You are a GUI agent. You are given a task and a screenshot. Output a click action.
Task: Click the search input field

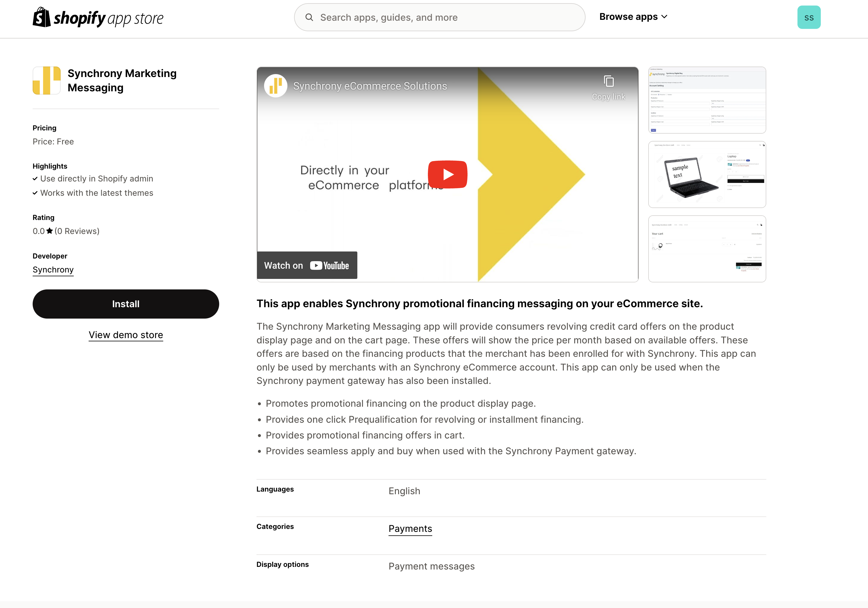click(x=439, y=17)
